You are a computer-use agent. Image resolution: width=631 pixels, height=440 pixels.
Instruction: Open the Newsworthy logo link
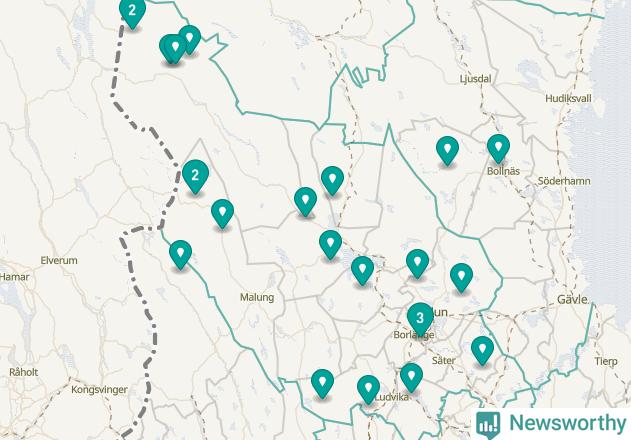pyautogui.click(x=551, y=424)
